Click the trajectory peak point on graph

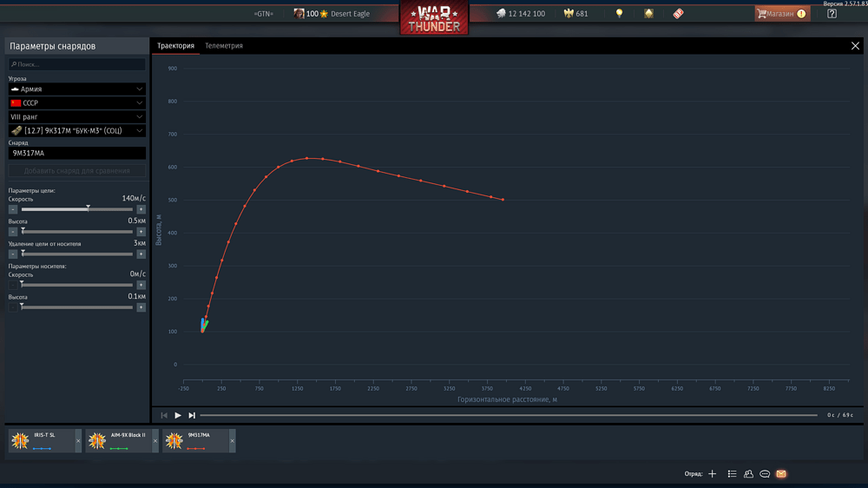pos(306,158)
